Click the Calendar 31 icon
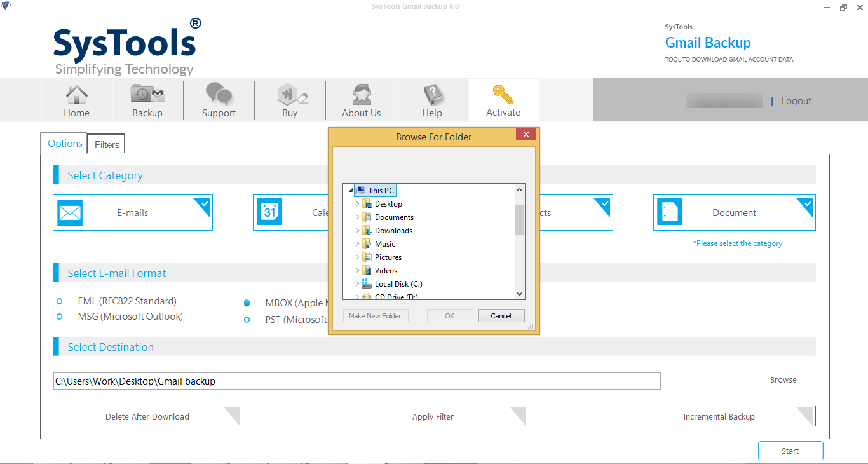868x464 pixels. pos(269,213)
